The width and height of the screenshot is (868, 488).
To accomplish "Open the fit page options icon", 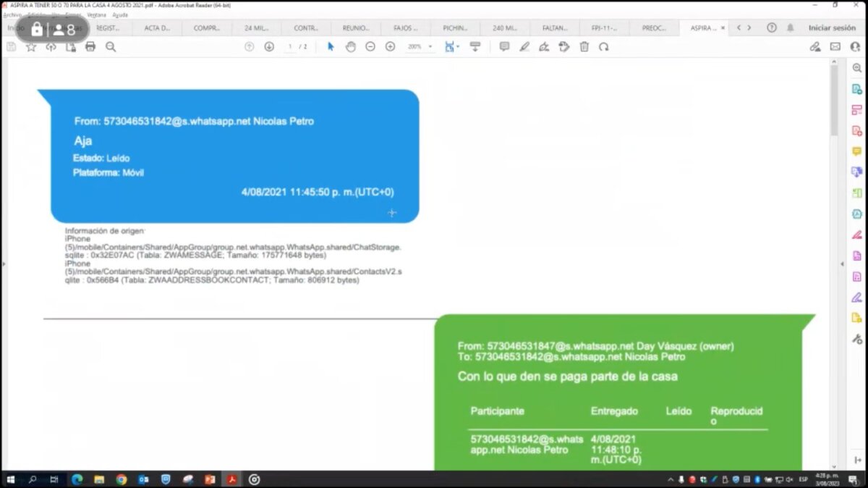I will [x=451, y=46].
